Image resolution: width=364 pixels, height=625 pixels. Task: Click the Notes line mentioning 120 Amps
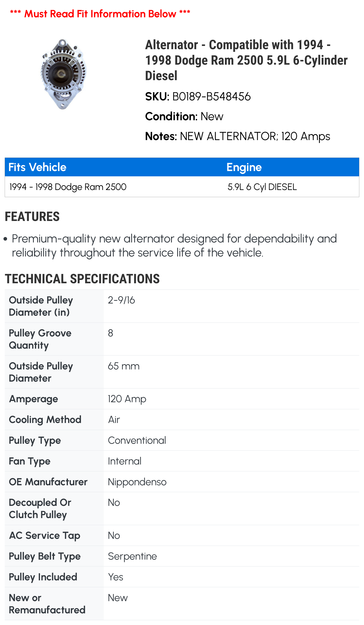coord(237,136)
